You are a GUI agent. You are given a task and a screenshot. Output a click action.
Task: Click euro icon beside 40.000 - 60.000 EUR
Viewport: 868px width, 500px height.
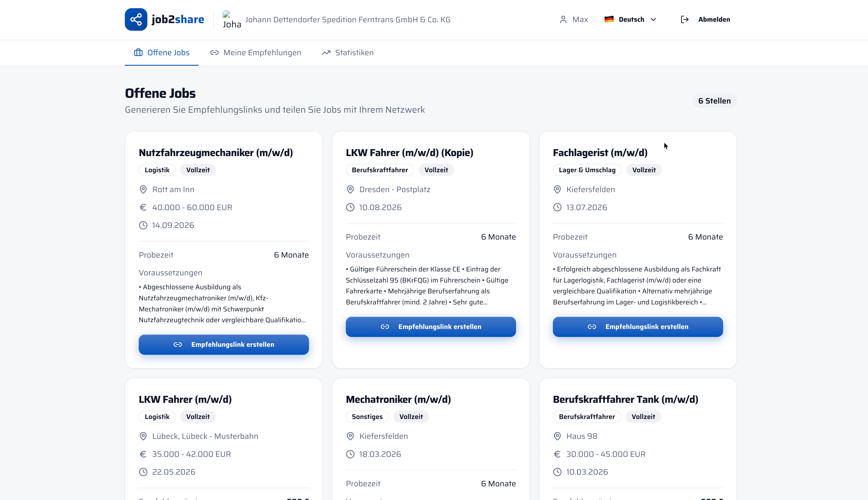(x=143, y=207)
